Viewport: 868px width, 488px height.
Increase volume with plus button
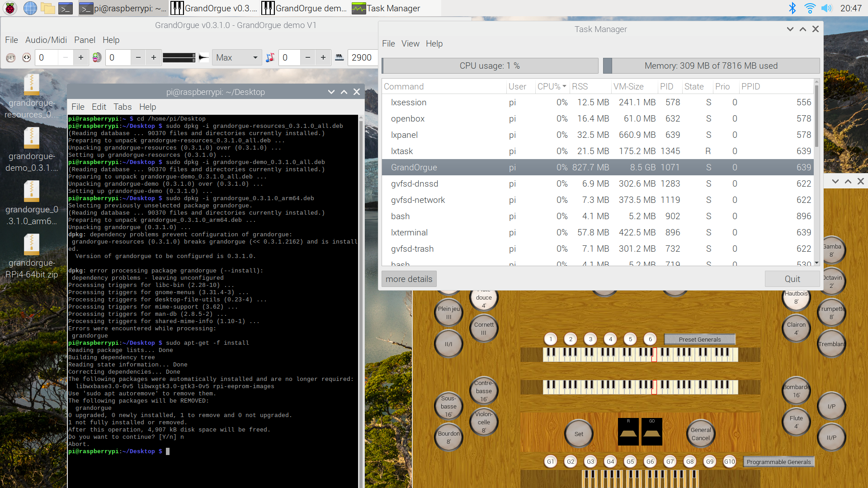coord(154,57)
